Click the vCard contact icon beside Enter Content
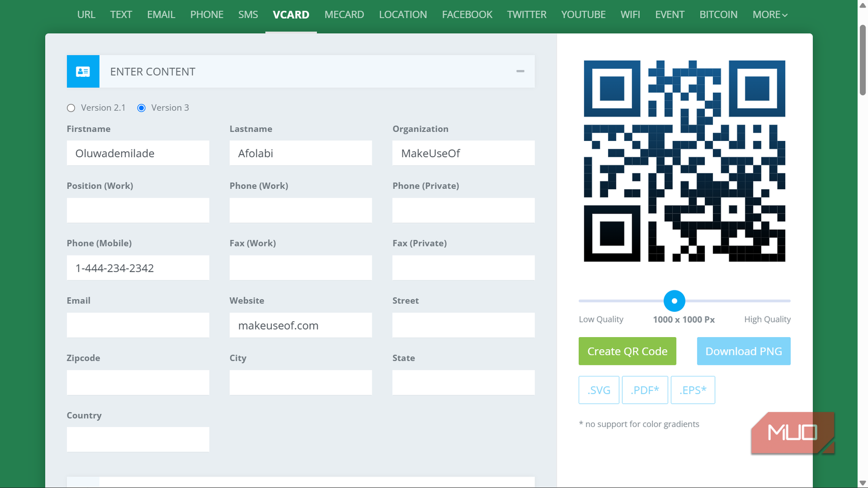This screenshot has height=488, width=868. pos(83,72)
